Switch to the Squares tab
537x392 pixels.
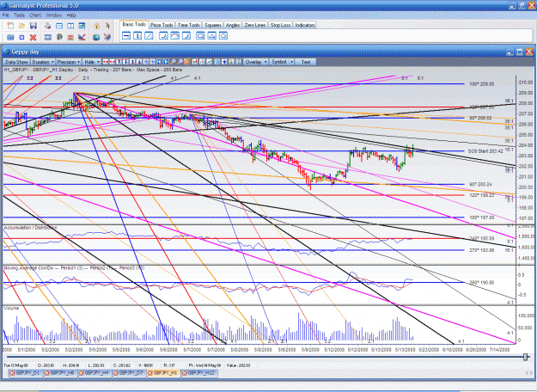213,25
